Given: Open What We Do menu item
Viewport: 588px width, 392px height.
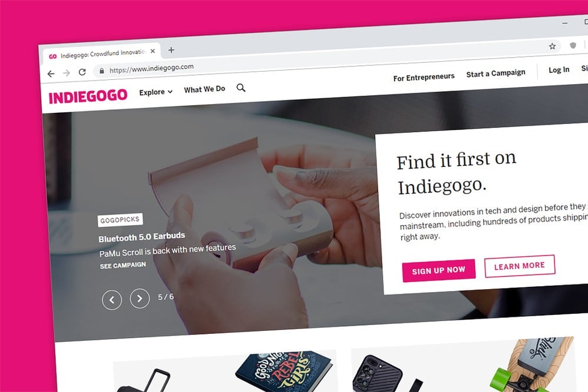Looking at the screenshot, I should click(205, 89).
